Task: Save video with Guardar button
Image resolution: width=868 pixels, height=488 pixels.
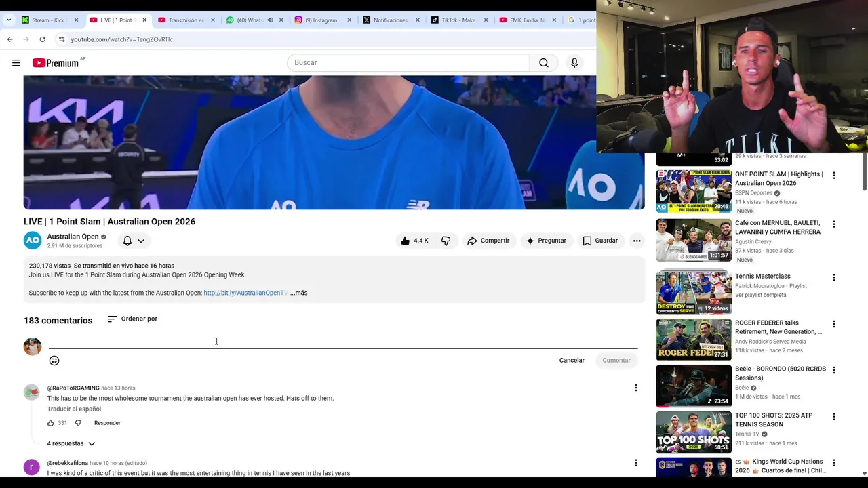Action: pyautogui.click(x=601, y=241)
